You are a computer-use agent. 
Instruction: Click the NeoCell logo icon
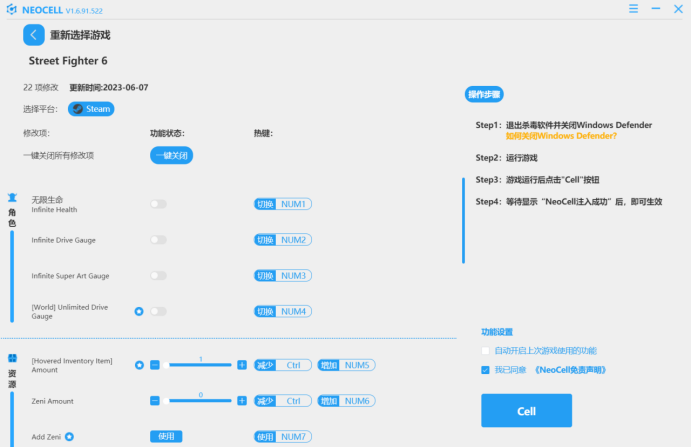pos(12,8)
